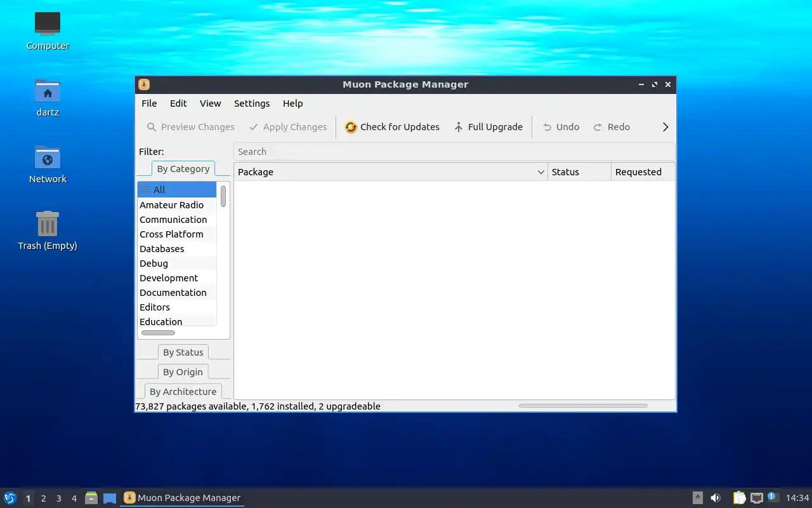Viewport: 812px width, 508px height.
Task: Open the Trash (Empty) desktop icon
Action: [x=48, y=231]
